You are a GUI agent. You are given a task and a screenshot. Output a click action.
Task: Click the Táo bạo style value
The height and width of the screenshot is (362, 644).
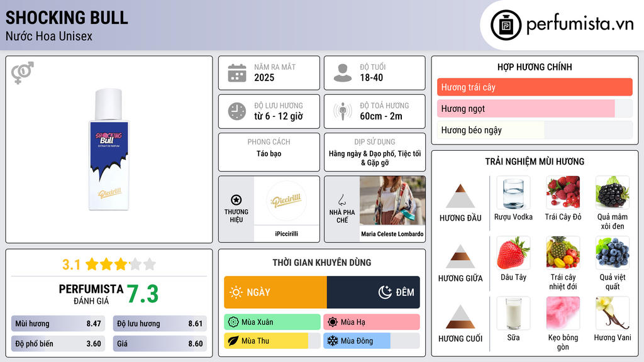coord(269,153)
